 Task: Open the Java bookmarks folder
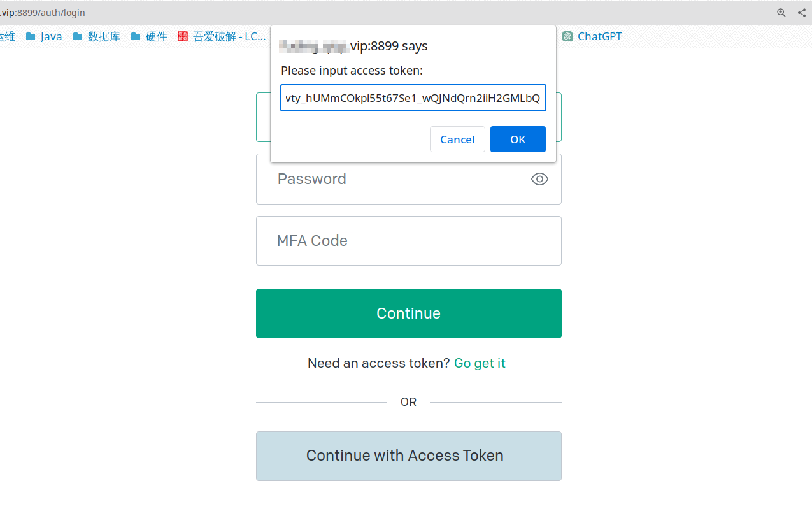click(44, 36)
